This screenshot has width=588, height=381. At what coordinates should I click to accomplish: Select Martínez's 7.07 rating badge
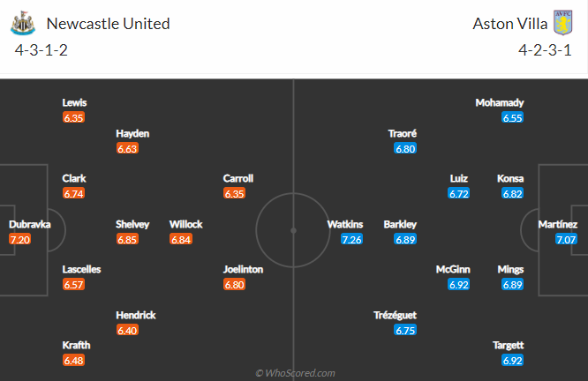[x=565, y=239]
